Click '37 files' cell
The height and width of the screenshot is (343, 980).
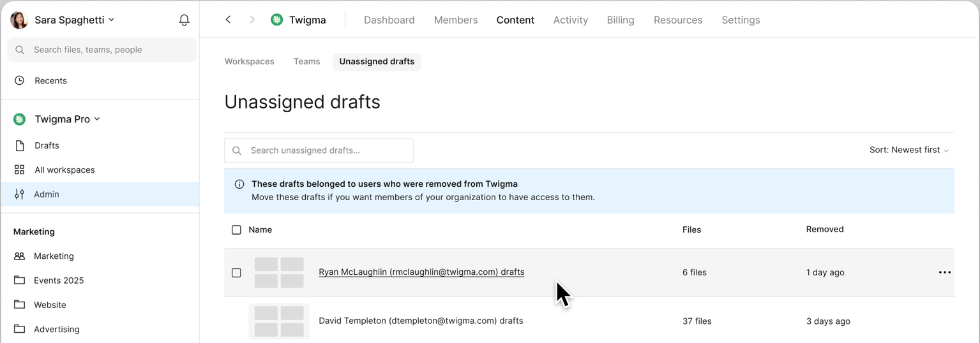pos(697,321)
